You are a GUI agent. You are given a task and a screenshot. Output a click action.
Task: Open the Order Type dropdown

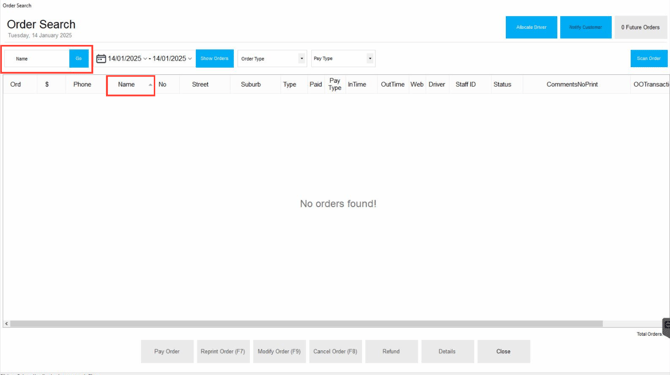[272, 59]
